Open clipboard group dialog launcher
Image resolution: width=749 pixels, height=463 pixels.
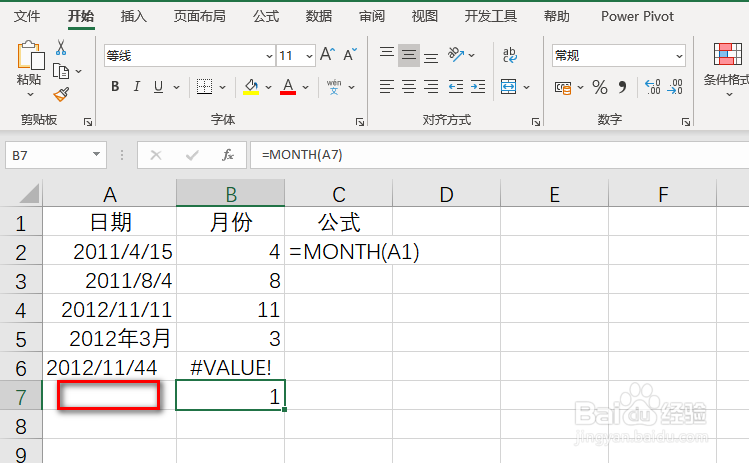[88, 122]
